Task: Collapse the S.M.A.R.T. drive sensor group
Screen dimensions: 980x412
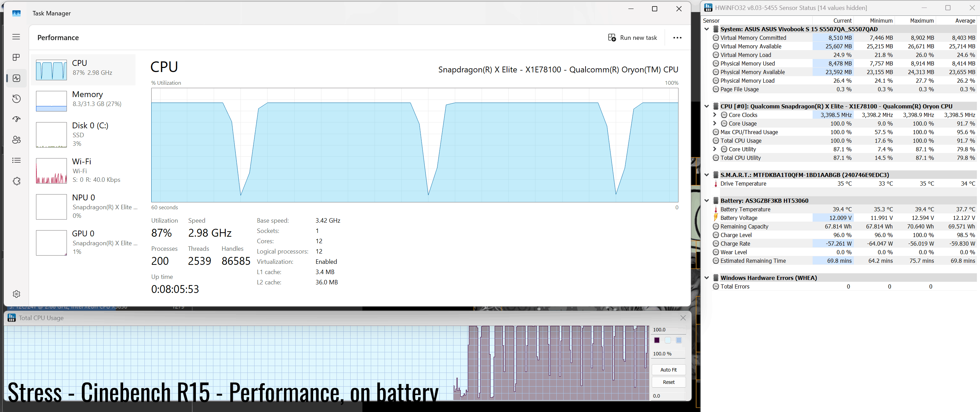Action: [707, 175]
